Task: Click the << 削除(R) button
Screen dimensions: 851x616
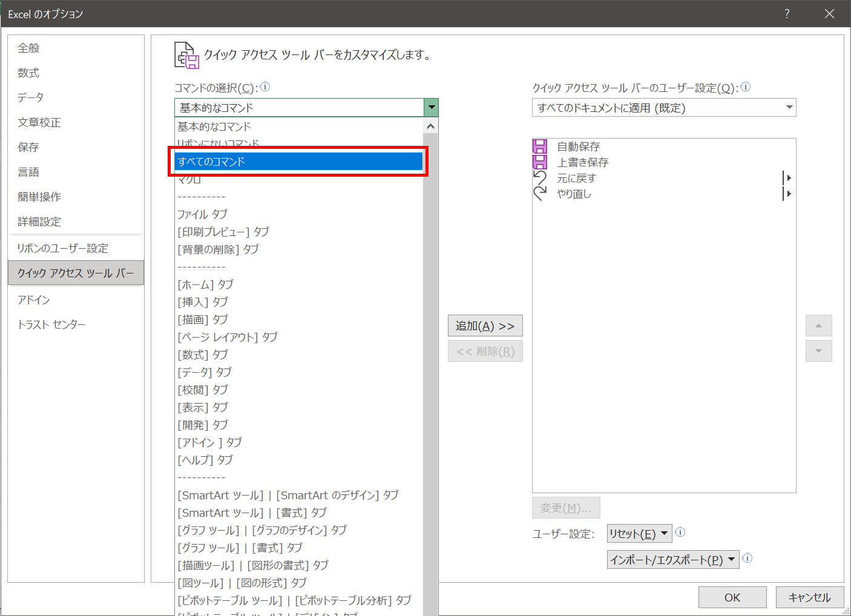Action: (485, 351)
